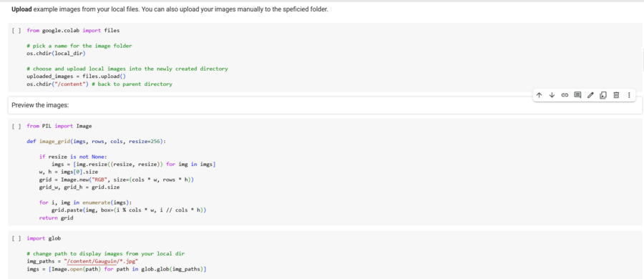Click the 'img_paths = "/content/Gauguin/*.jpg"' line
This screenshot has height=279, width=644.
[x=82, y=261]
